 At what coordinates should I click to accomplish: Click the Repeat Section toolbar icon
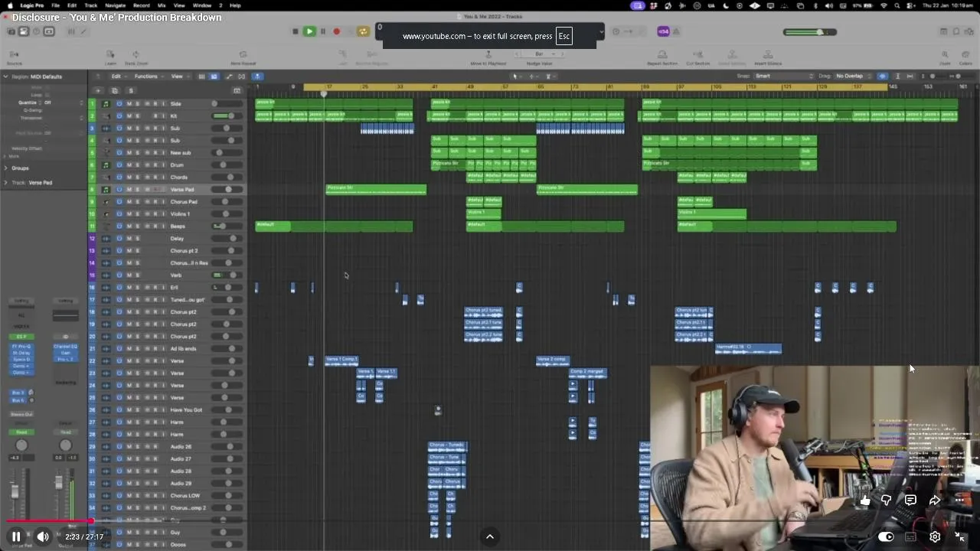click(662, 57)
